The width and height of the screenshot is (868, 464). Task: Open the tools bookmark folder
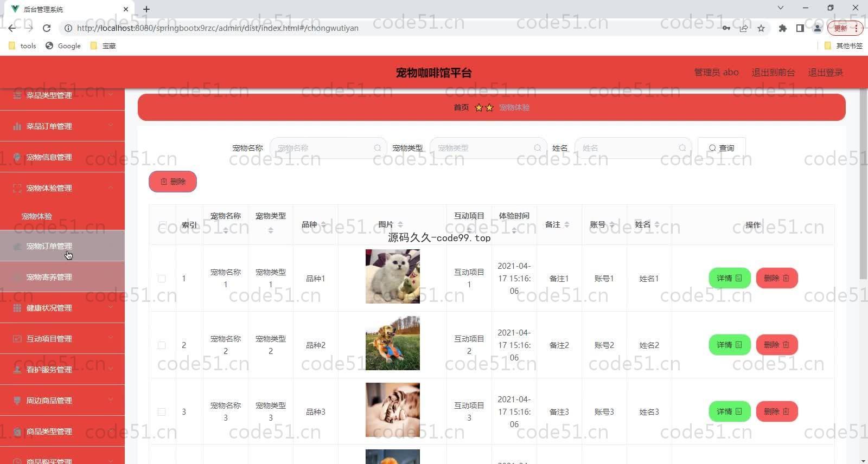click(x=23, y=46)
